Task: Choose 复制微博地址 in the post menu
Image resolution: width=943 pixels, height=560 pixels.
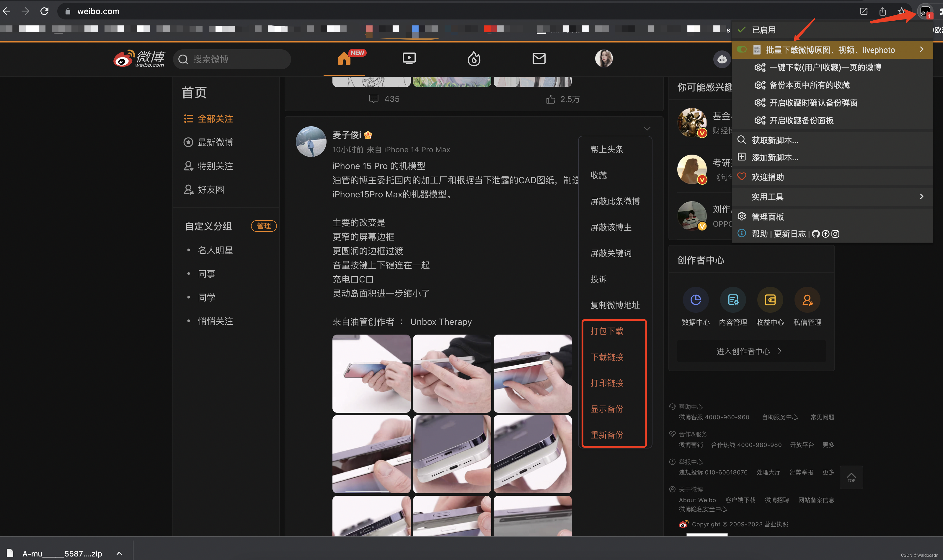Action: (x=615, y=305)
